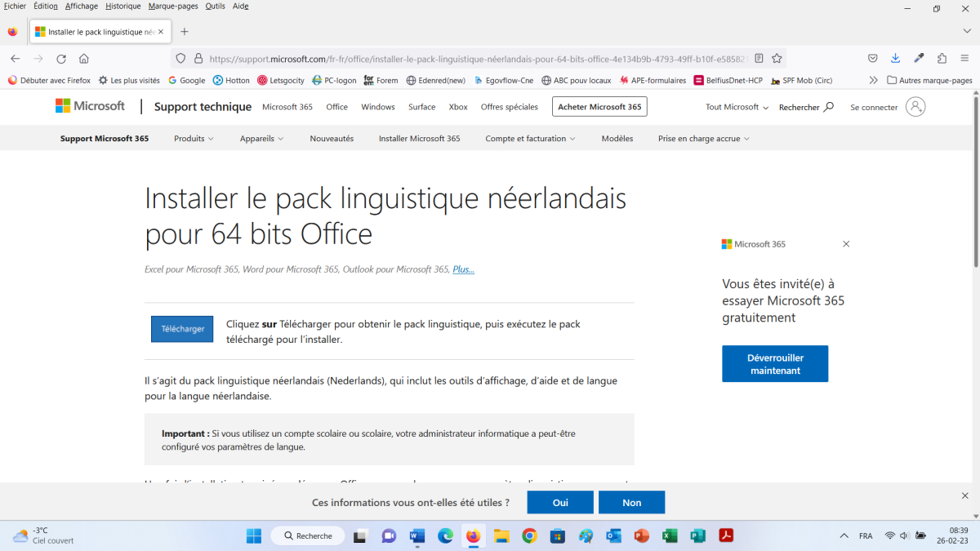Close the Microsoft 365 promo panel
980x551 pixels.
(x=846, y=244)
